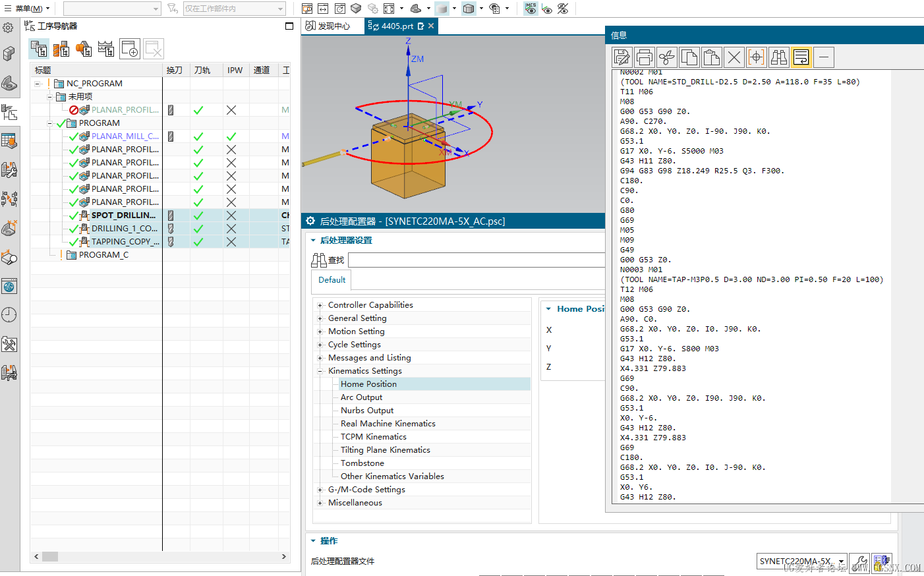This screenshot has width=924, height=576.
Task: Open the navigator settings gear icon
Action: point(9,28)
